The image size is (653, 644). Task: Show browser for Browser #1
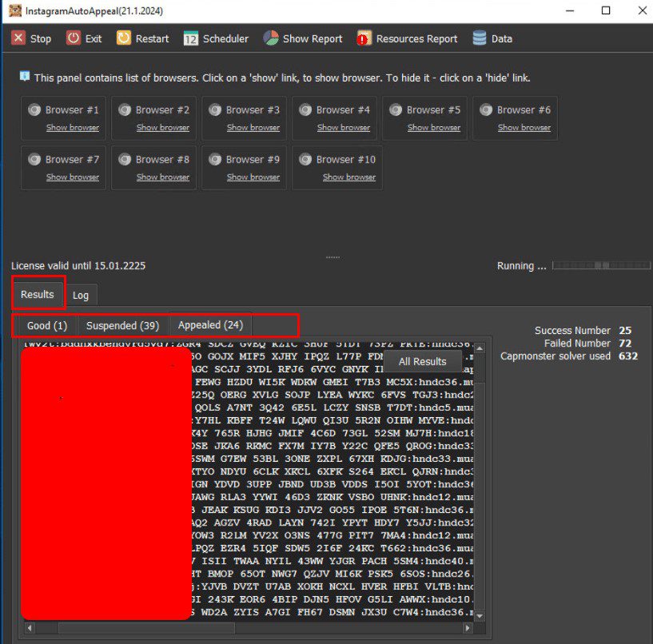pos(73,127)
